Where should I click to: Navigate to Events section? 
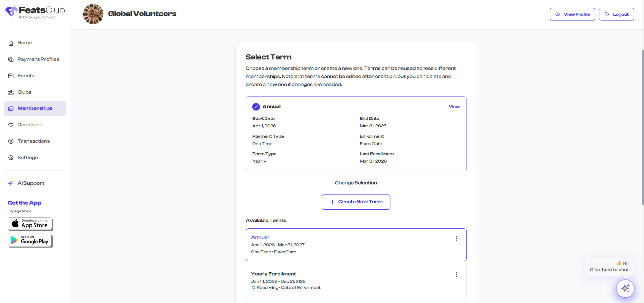click(x=35, y=76)
